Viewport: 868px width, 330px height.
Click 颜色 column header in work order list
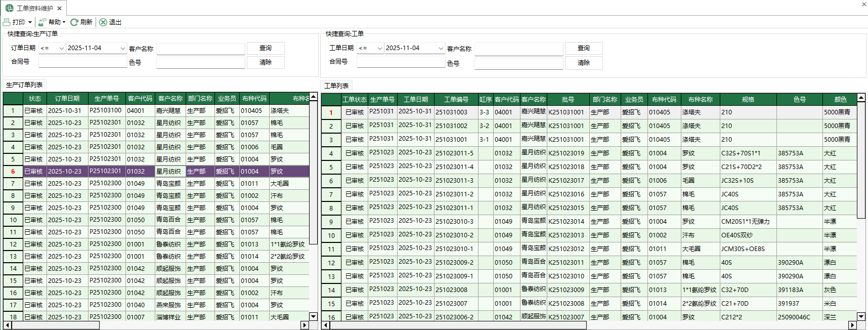point(840,100)
